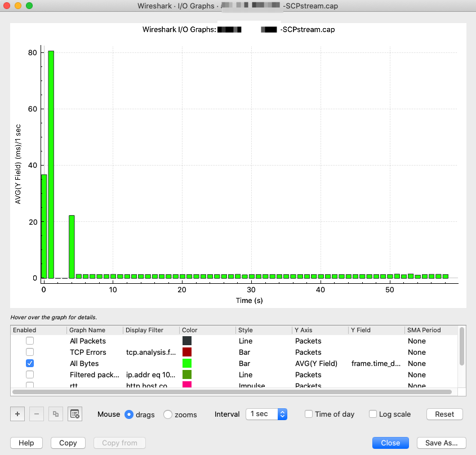Enable the TCP Errors graph checkbox
Viewport: 476px width, 455px height.
pyautogui.click(x=30, y=352)
